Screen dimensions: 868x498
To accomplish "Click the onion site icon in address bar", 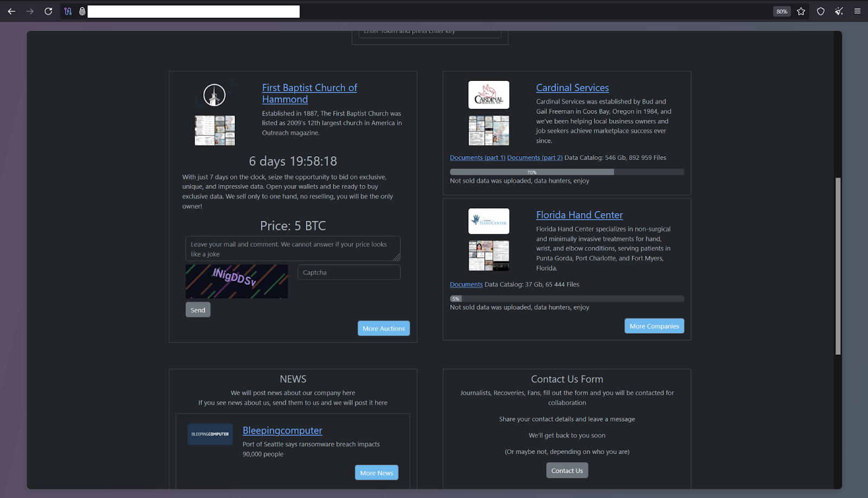I will 82,11.
